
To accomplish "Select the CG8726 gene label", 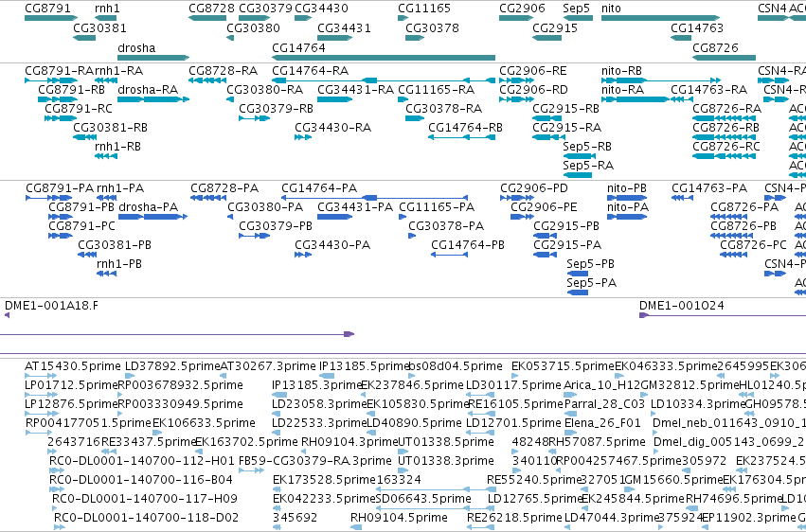I will pos(715,47).
